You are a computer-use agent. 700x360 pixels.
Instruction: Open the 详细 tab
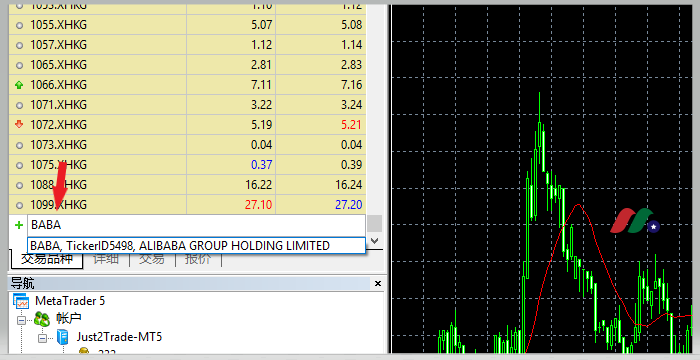click(x=106, y=259)
